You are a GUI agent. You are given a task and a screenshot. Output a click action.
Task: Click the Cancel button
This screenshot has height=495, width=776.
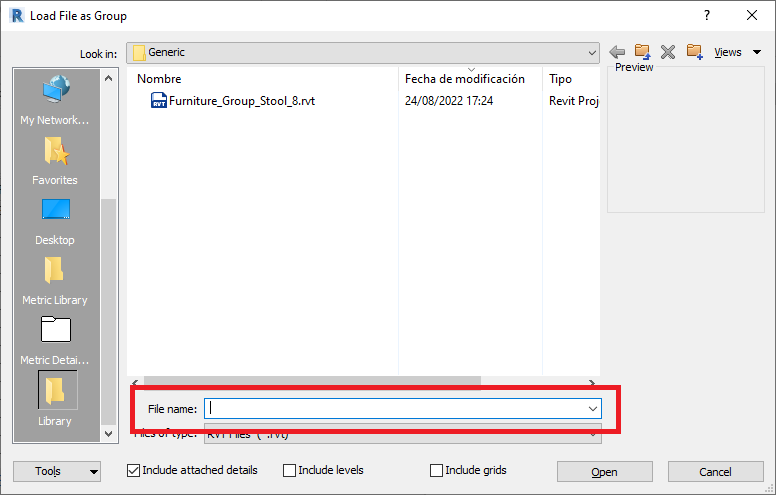715,472
